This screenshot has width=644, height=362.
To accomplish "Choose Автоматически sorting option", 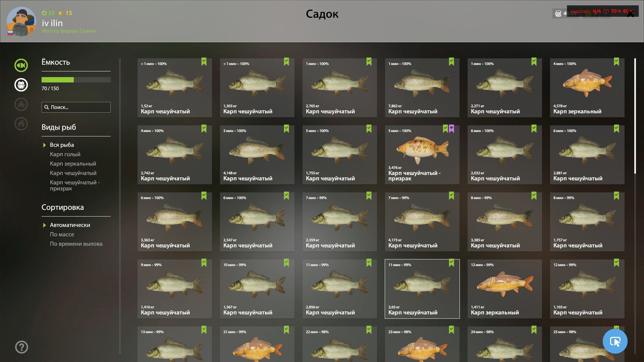I will (70, 225).
